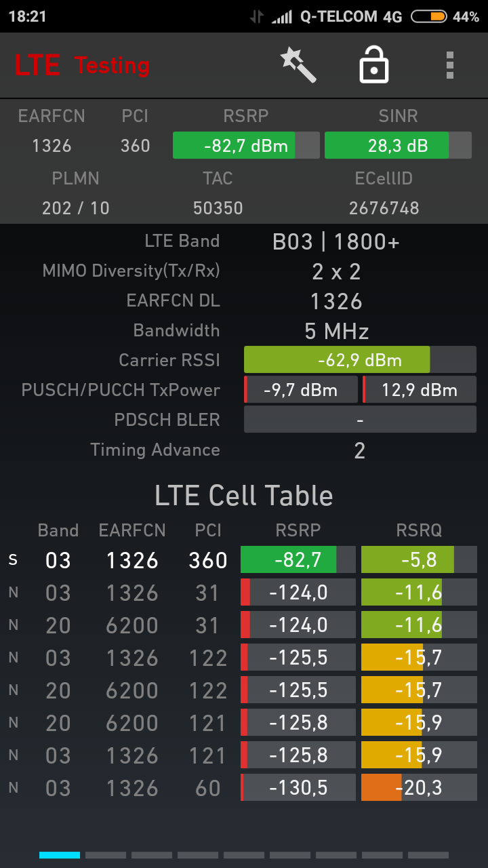Tap the signal strength bars icon

coord(281,17)
